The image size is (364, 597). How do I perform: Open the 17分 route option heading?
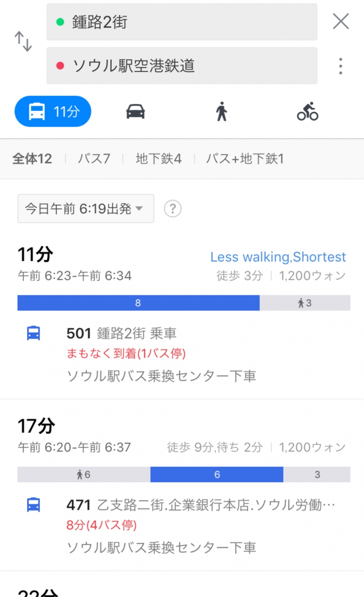(x=36, y=426)
